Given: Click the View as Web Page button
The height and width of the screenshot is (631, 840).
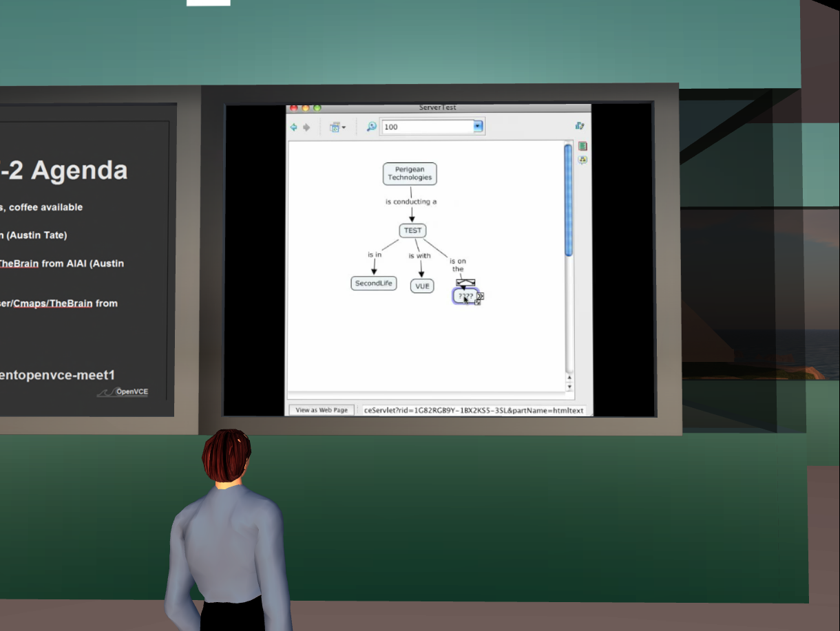Looking at the screenshot, I should coord(322,410).
